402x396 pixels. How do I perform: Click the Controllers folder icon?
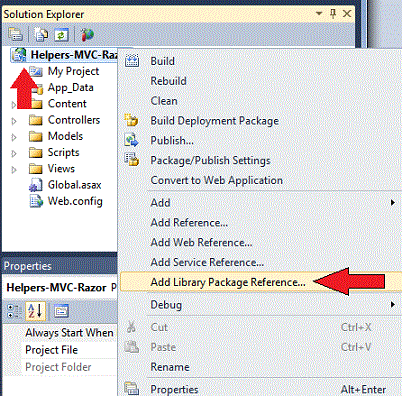click(x=36, y=120)
